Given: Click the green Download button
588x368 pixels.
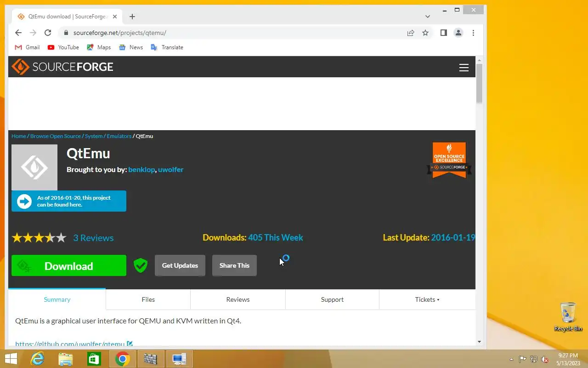Looking at the screenshot, I should click(69, 265).
